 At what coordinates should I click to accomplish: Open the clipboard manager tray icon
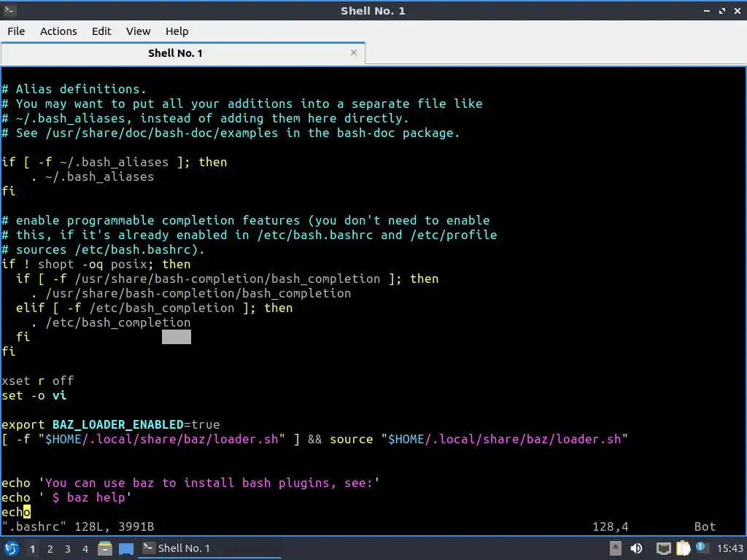coord(683,548)
